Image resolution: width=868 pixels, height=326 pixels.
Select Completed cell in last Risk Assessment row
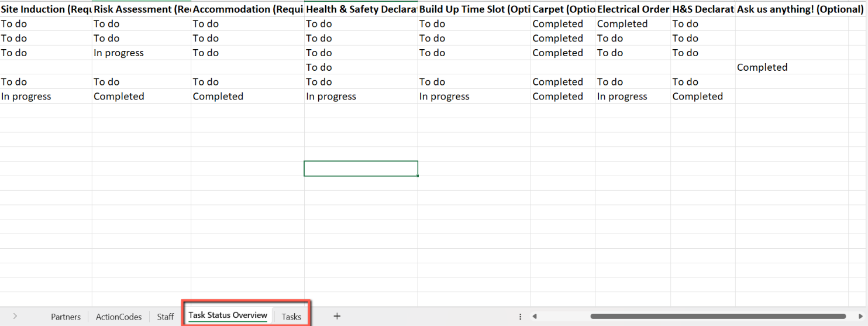tap(142, 97)
